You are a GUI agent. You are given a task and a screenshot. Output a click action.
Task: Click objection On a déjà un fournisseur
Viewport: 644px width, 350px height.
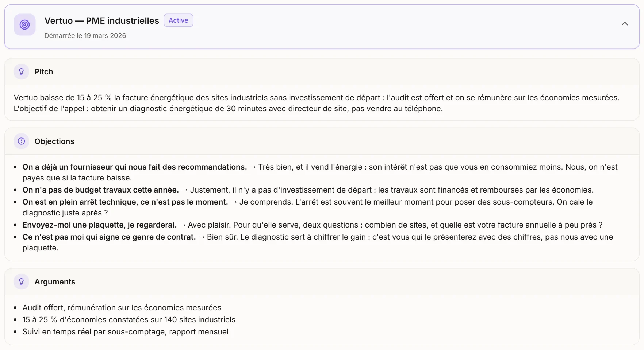pos(320,172)
